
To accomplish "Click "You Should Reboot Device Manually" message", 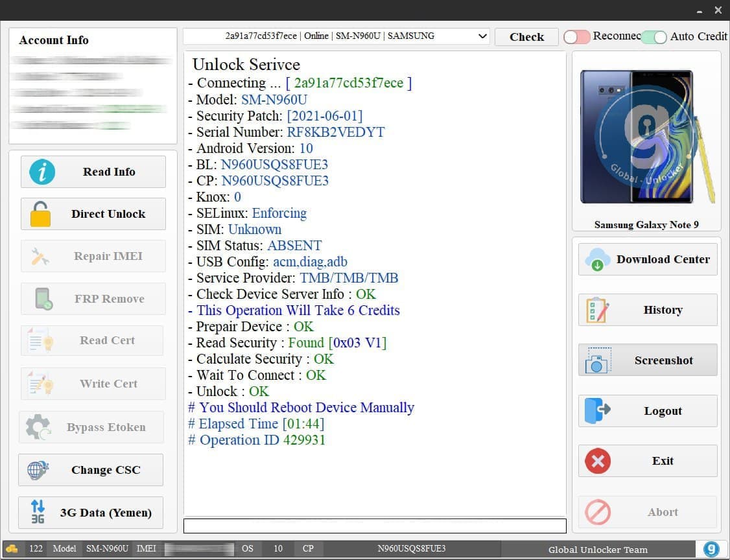I will [x=301, y=407].
